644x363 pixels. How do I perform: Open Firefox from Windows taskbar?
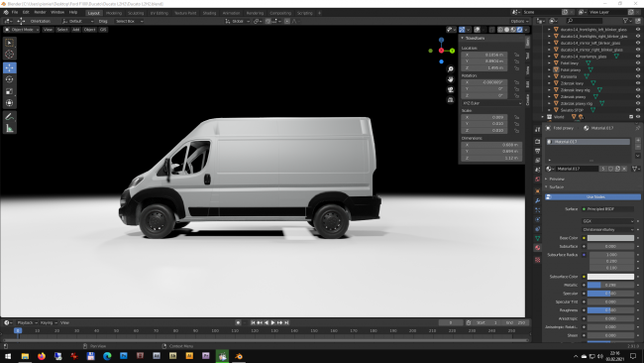(x=41, y=356)
